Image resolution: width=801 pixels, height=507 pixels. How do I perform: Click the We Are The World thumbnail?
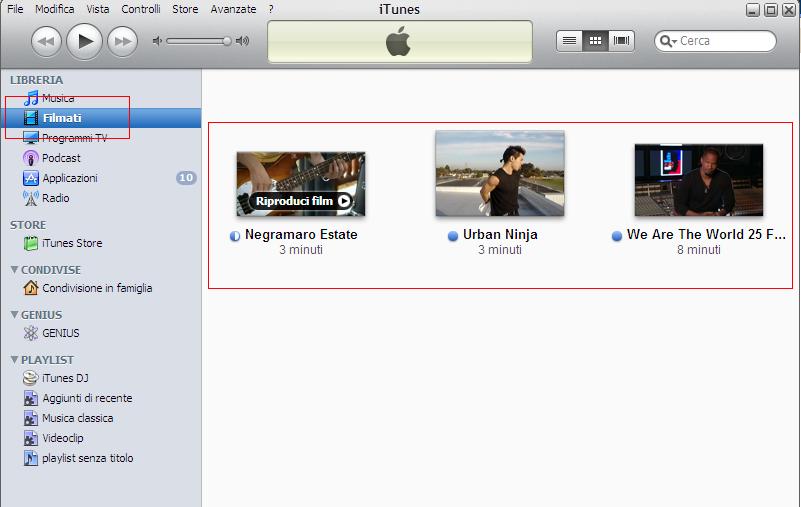[699, 180]
